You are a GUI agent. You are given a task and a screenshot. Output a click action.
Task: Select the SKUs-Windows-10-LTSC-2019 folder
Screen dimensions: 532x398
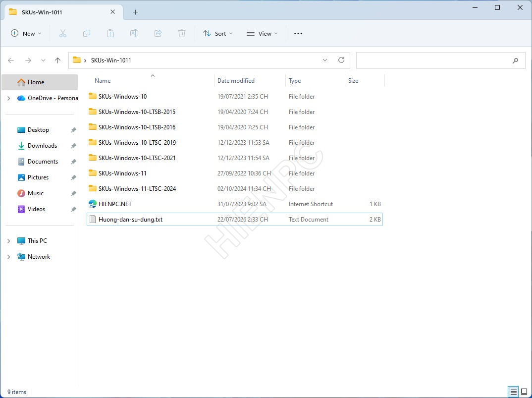137,143
